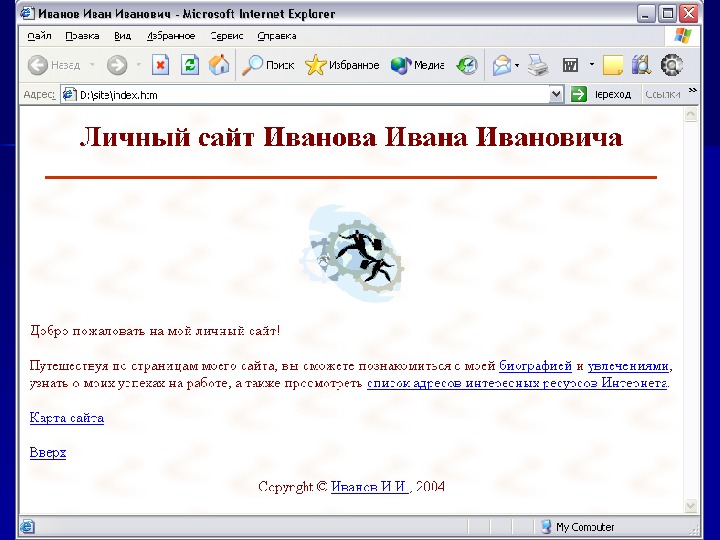Open the список адресов интересных ресурсов link
The width and height of the screenshot is (720, 540).
coord(517,383)
